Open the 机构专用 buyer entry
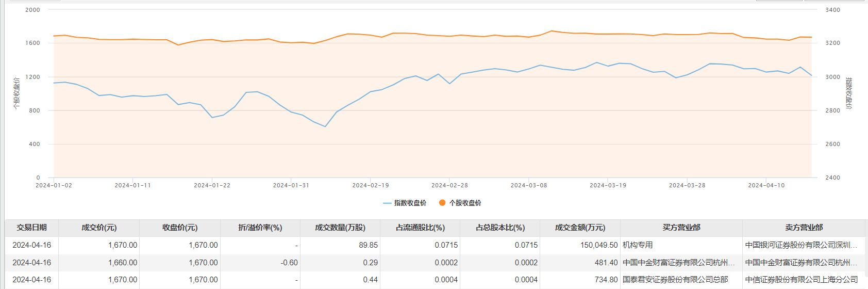This screenshot has width=868, height=289. 638,245
